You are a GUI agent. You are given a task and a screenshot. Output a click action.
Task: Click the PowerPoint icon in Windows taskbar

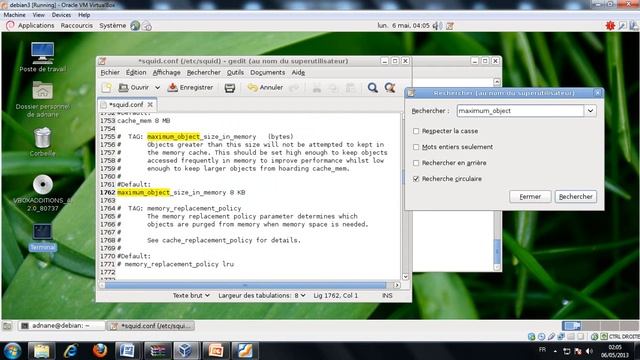pyautogui.click(x=216, y=351)
